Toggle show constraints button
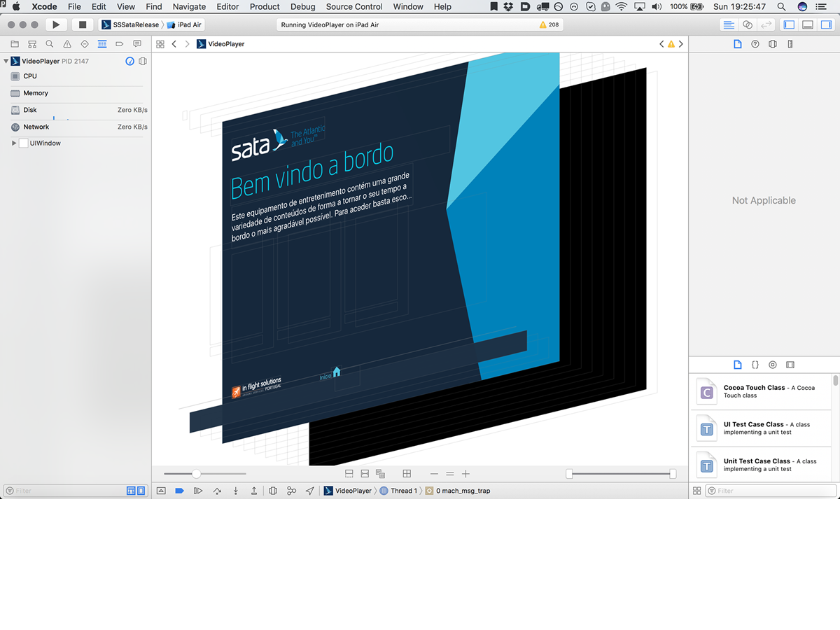This screenshot has height=630, width=840. 365,474
